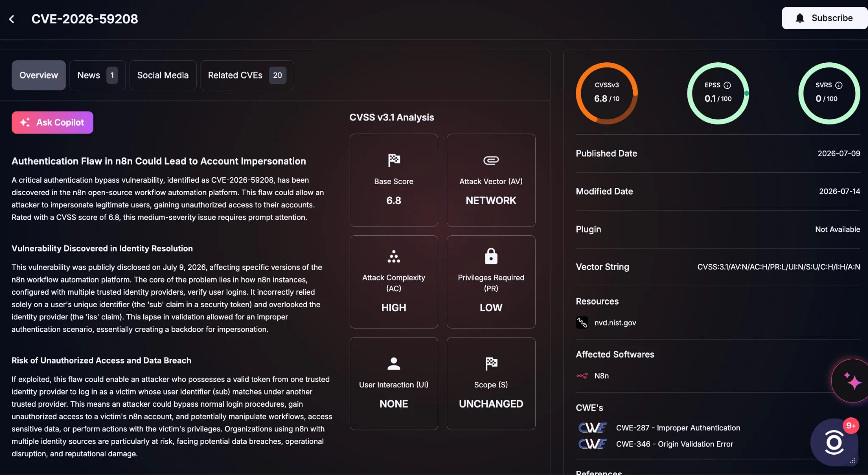This screenshot has width=868, height=475.
Task: Click the Privileges Required lock icon
Action: pos(491,256)
